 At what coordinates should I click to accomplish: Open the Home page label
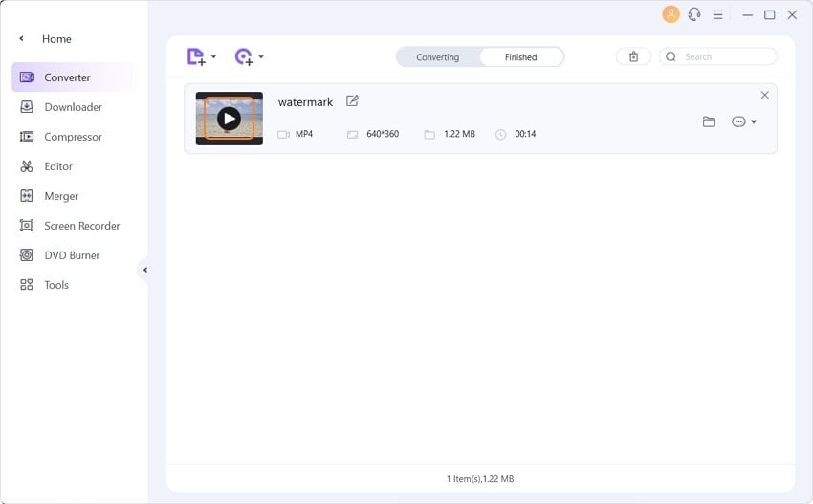coord(56,39)
